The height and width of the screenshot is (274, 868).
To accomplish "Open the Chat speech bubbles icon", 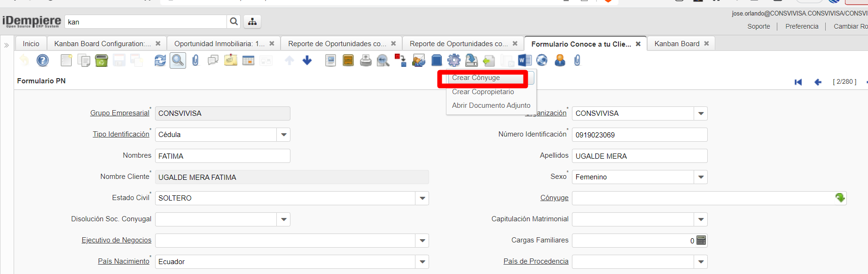I will pyautogui.click(x=213, y=60).
